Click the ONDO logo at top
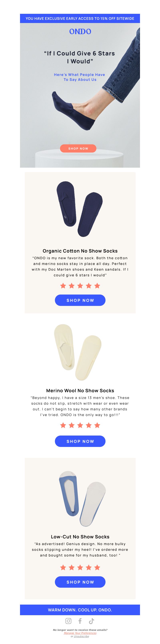The image size is (160, 644). [x=80, y=31]
